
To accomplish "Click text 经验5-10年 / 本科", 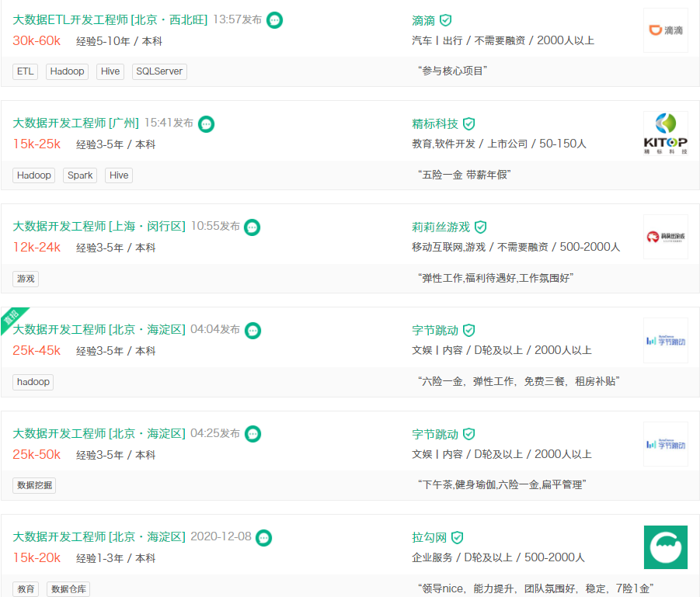I will [x=119, y=41].
